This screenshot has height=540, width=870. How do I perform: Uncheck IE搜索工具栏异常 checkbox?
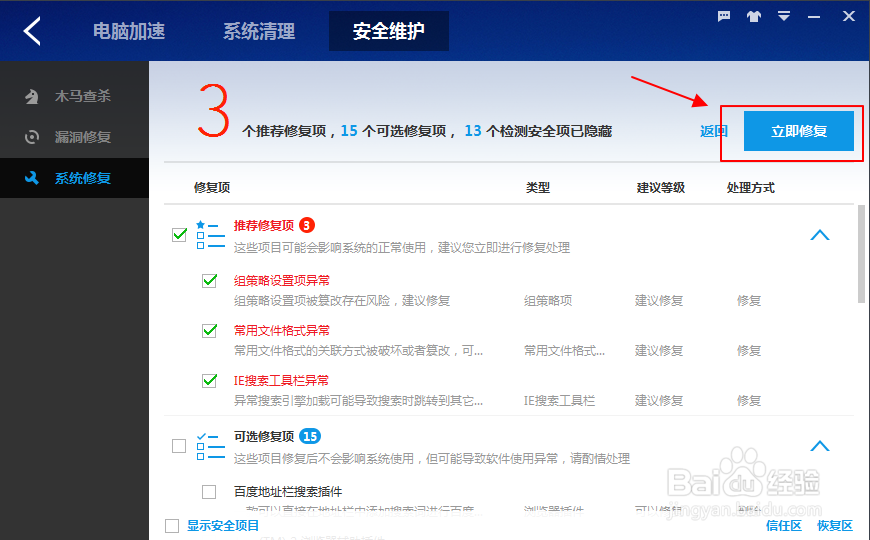tap(209, 381)
